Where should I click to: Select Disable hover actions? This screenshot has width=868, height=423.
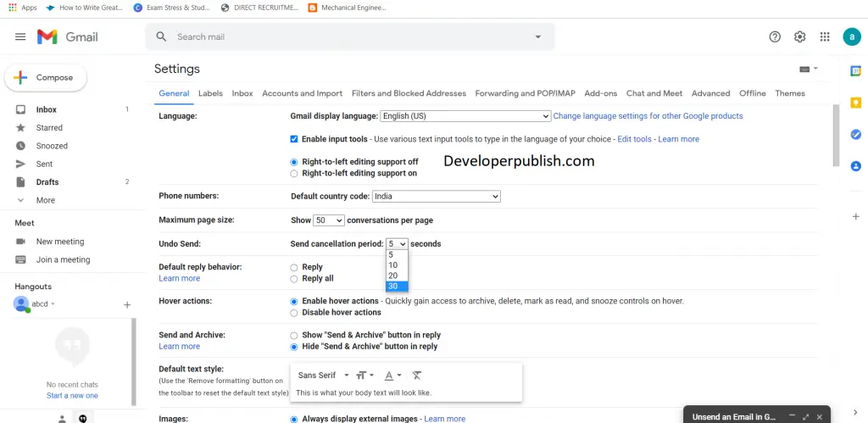click(x=294, y=313)
